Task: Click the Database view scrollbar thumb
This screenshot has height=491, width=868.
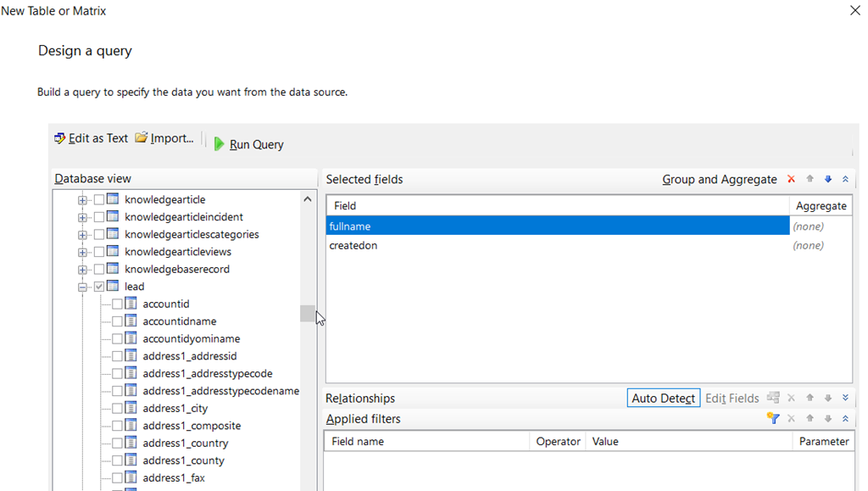Action: [307, 313]
